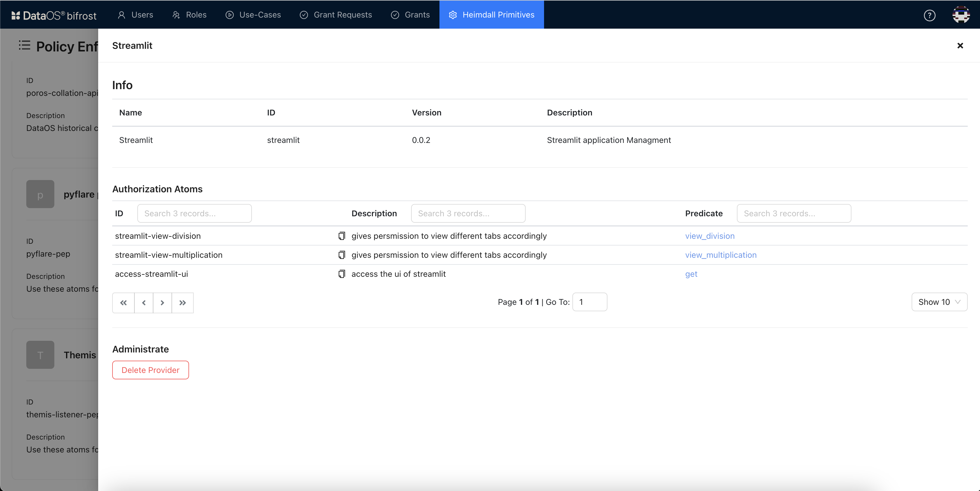
Task: Switch to the Grants tab
Action: tap(410, 14)
